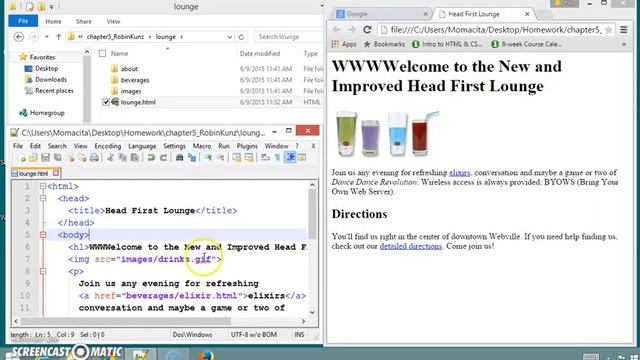
Task: Click the Close document toolbar icon in Notepad++
Action: point(71,158)
